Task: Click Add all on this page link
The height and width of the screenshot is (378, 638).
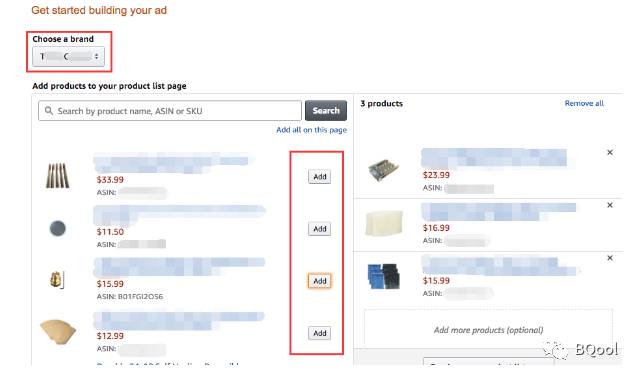Action: [311, 130]
